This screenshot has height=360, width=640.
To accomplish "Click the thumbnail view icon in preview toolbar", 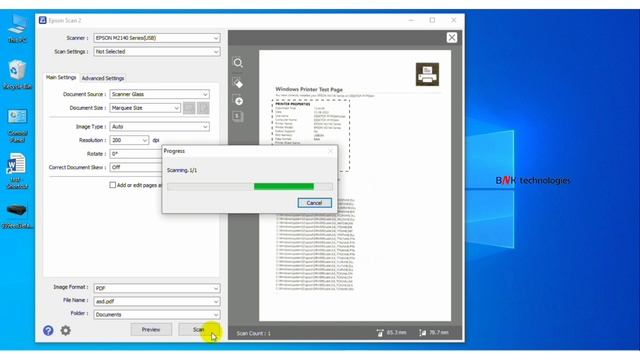I will [238, 117].
